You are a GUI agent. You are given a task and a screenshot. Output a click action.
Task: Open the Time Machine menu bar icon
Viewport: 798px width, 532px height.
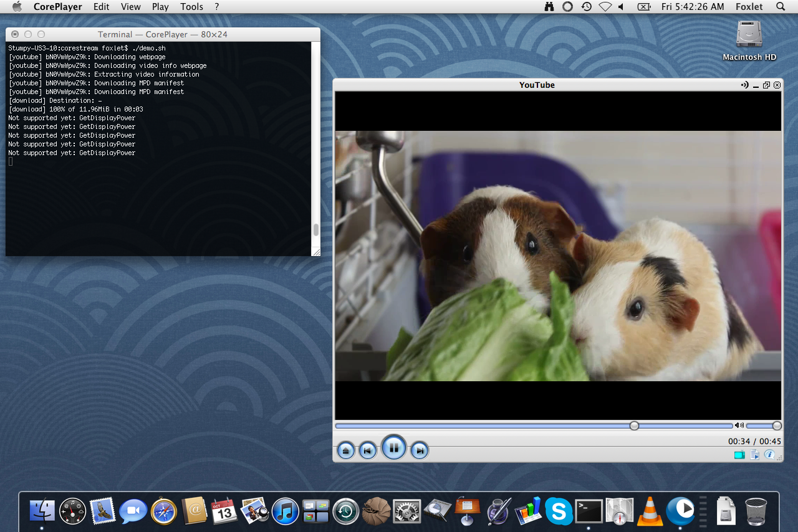(586, 7)
